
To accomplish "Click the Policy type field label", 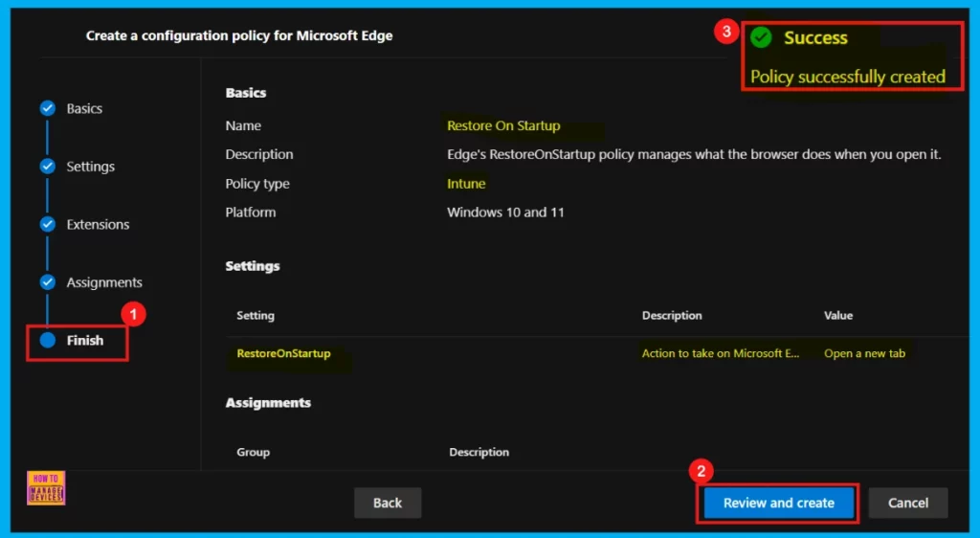I will click(257, 184).
